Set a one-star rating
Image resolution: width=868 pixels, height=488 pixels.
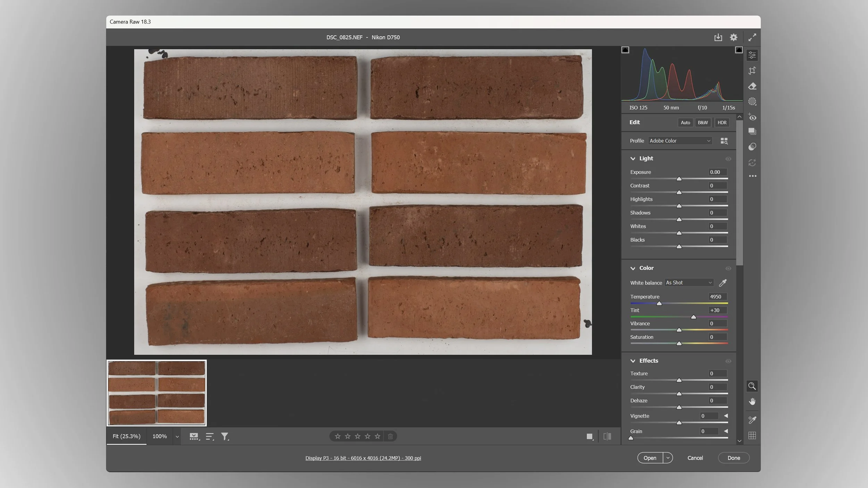[x=337, y=436]
